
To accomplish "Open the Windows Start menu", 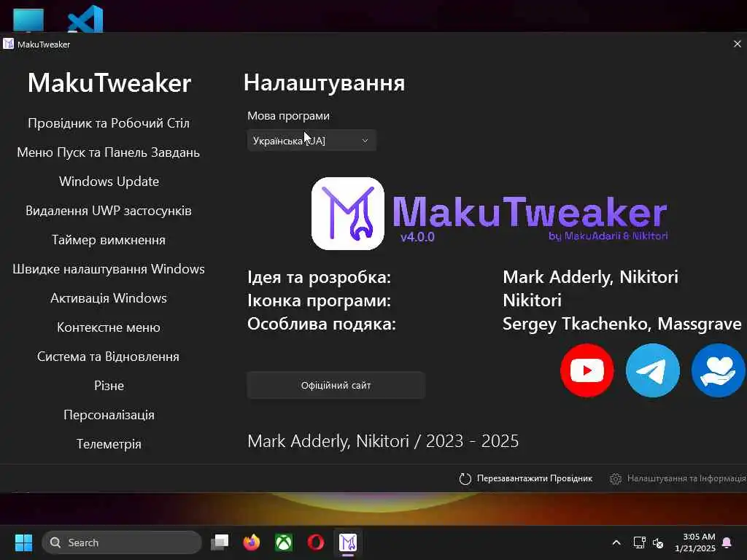I will 23,542.
